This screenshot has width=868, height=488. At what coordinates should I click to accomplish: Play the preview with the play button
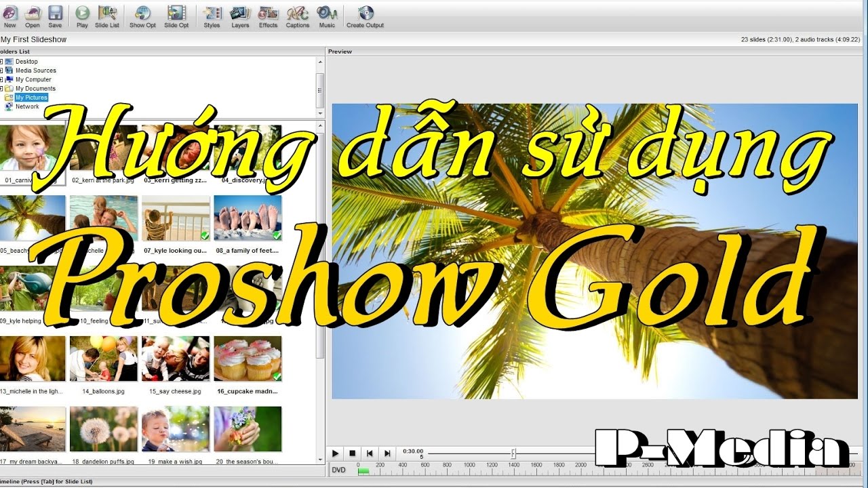[336, 453]
